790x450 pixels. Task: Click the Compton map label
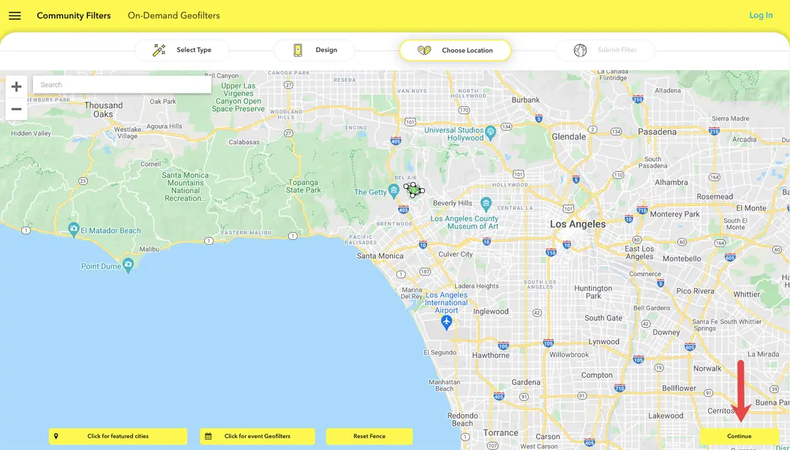[x=597, y=375]
